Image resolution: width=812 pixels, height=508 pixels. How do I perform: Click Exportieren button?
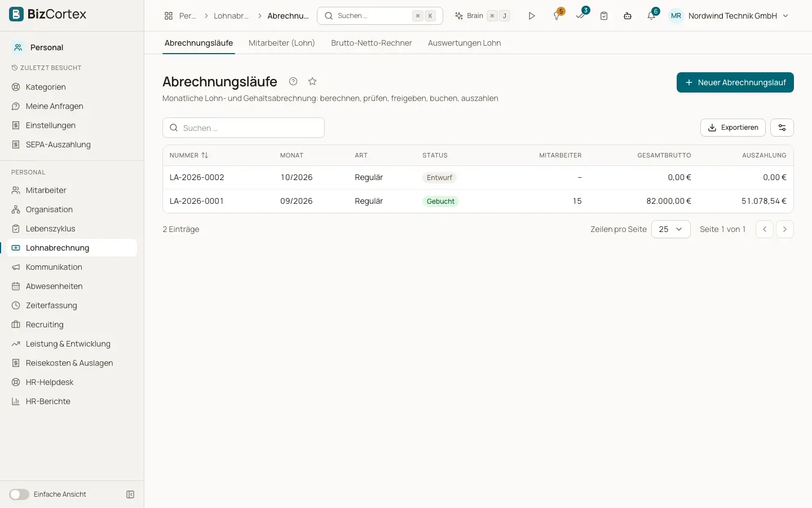733,128
